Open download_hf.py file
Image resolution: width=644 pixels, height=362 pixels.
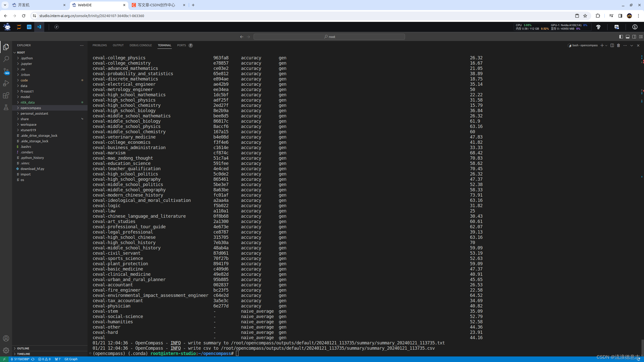click(32, 169)
